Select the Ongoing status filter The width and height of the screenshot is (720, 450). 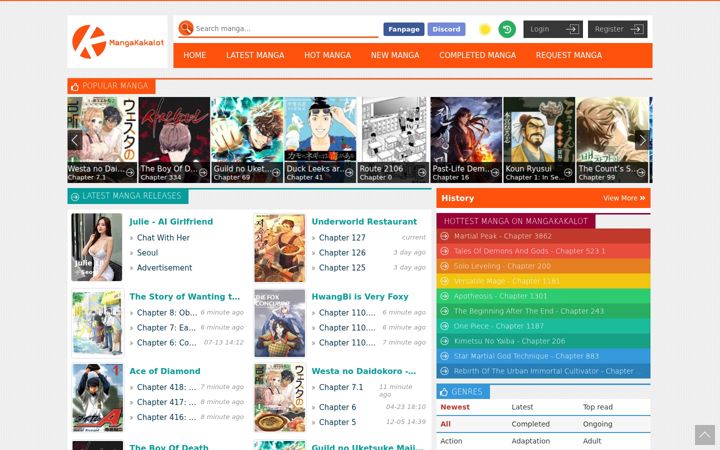597,424
